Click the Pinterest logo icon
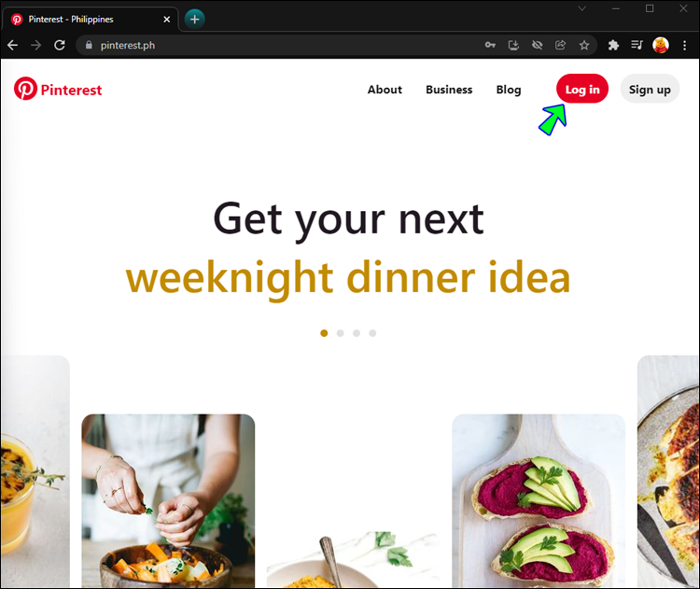Image resolution: width=700 pixels, height=589 pixels. click(x=25, y=89)
